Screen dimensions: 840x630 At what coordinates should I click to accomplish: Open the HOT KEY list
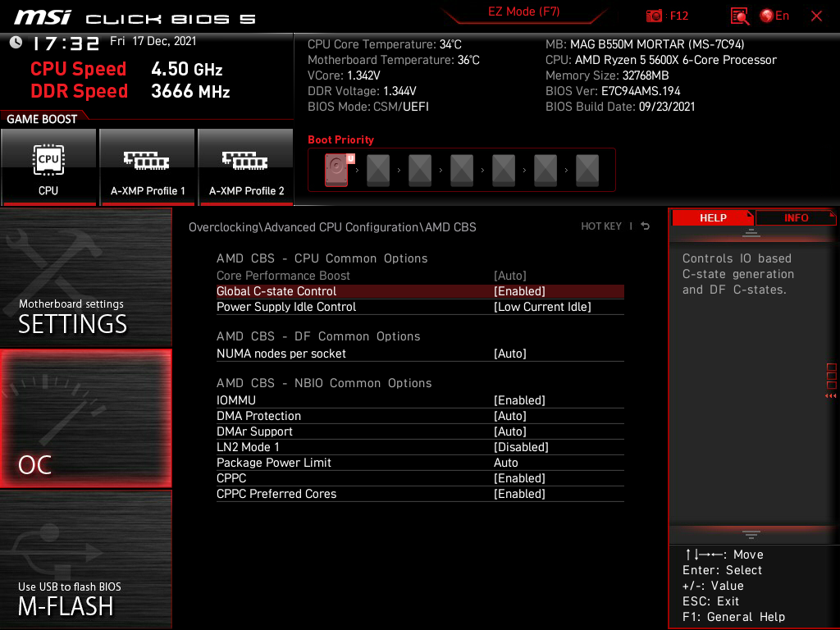pos(601,226)
